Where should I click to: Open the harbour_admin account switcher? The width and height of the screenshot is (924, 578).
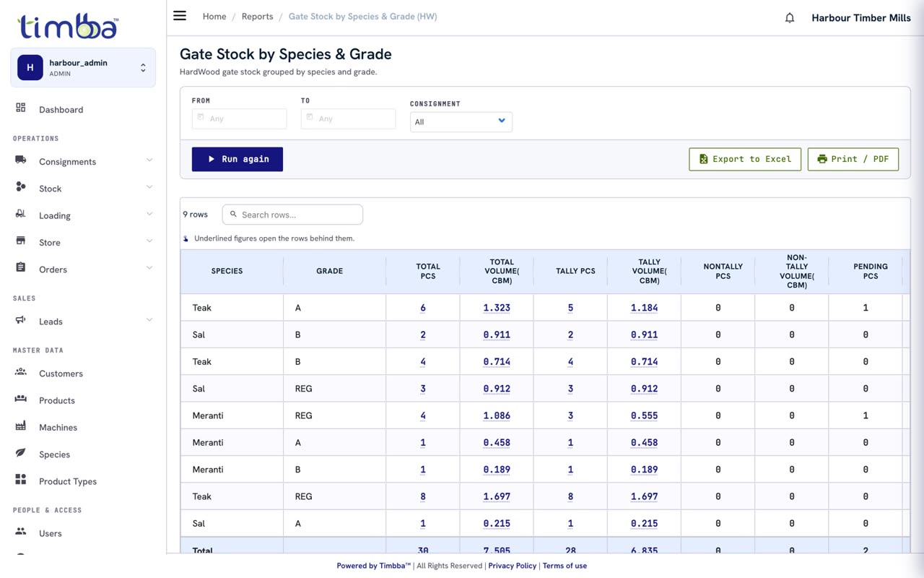tap(83, 68)
